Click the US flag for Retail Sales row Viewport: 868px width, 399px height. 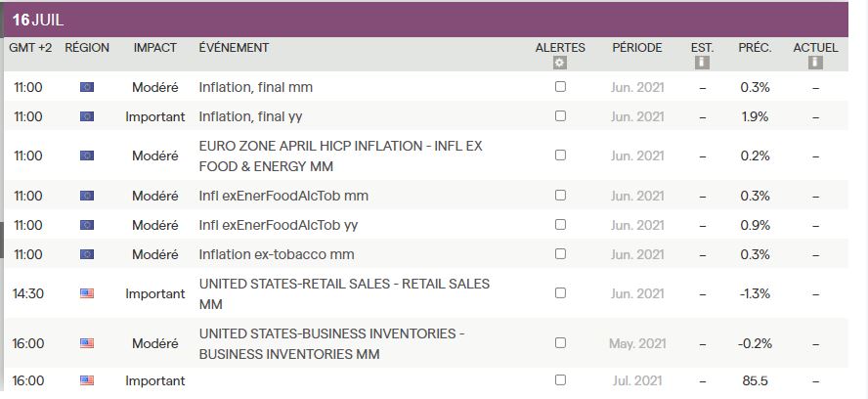[87, 293]
